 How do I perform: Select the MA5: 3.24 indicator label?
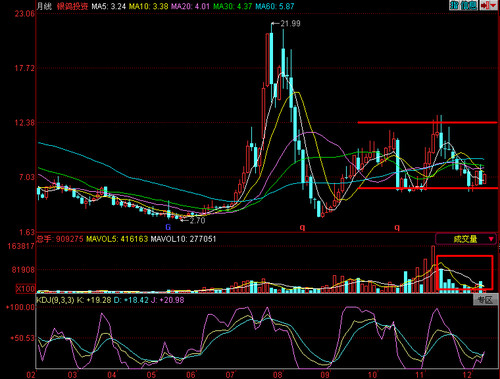click(109, 6)
